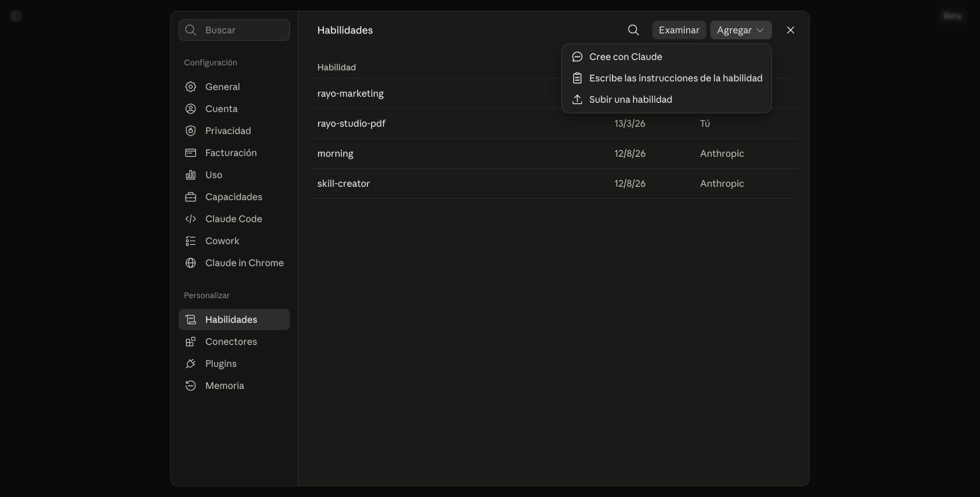Click the Cowork checklist icon
This screenshot has height=497, width=980.
191,241
